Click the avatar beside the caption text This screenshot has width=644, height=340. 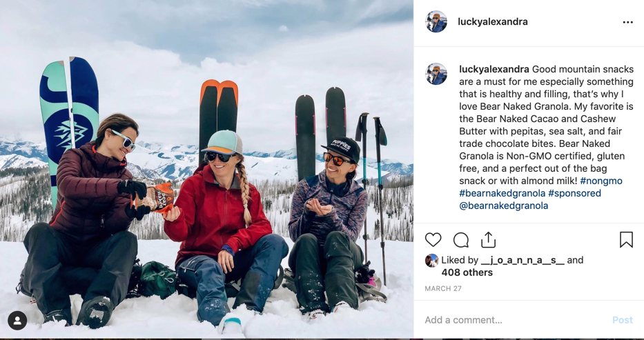436,74
